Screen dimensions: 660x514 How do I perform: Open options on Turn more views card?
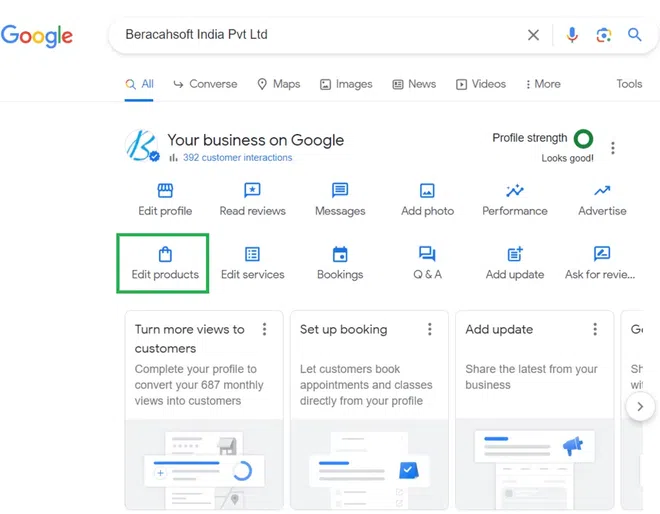(x=264, y=329)
